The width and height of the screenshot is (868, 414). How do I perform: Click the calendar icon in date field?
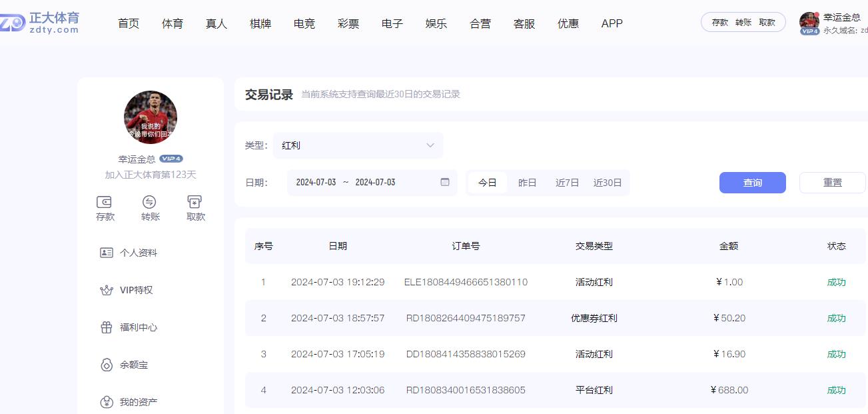tap(444, 181)
